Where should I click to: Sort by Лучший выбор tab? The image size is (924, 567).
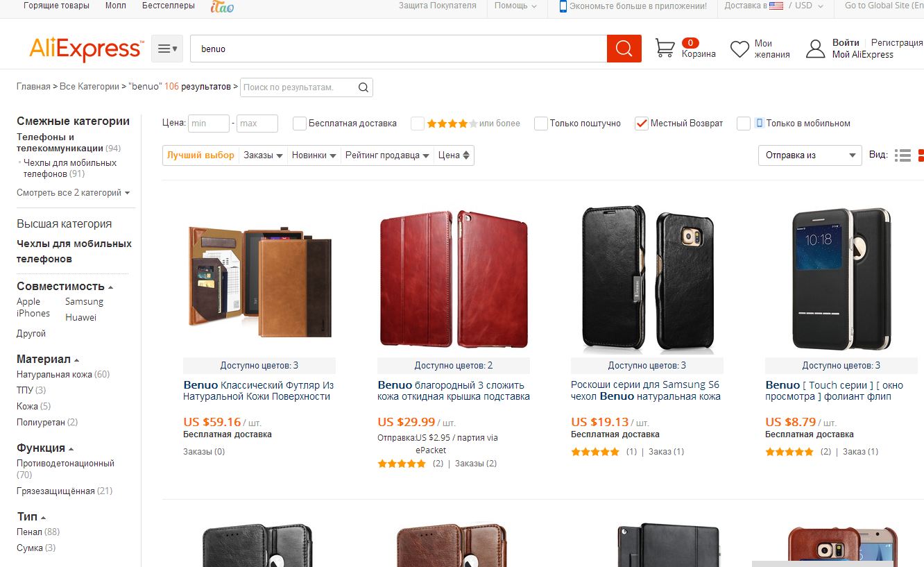coord(200,155)
